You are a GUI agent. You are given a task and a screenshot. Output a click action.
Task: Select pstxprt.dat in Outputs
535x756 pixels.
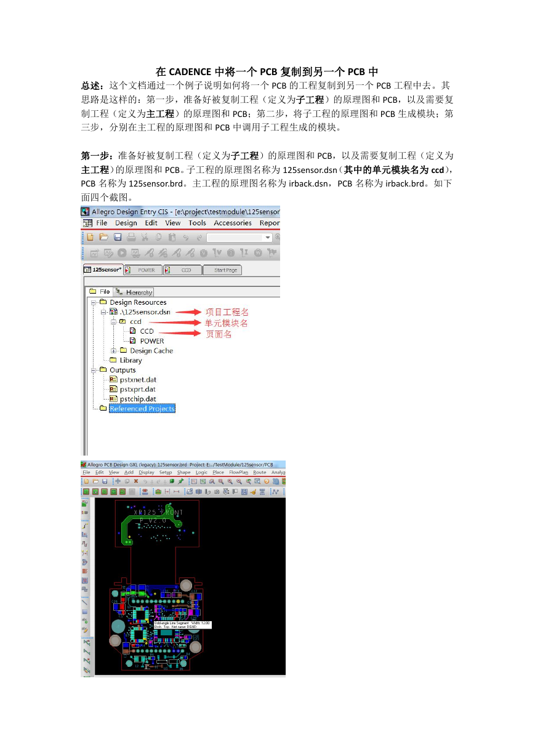coord(138,389)
